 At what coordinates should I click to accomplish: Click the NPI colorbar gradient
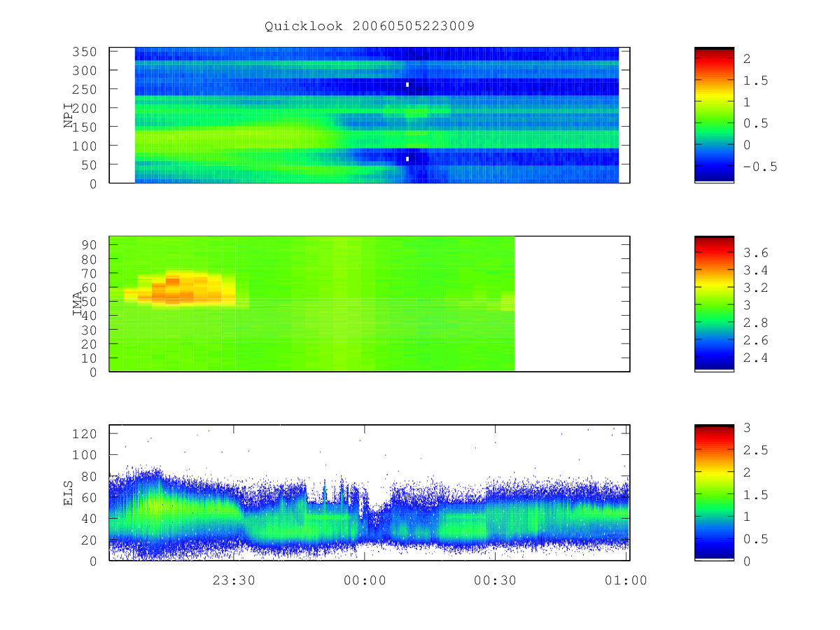click(x=714, y=115)
